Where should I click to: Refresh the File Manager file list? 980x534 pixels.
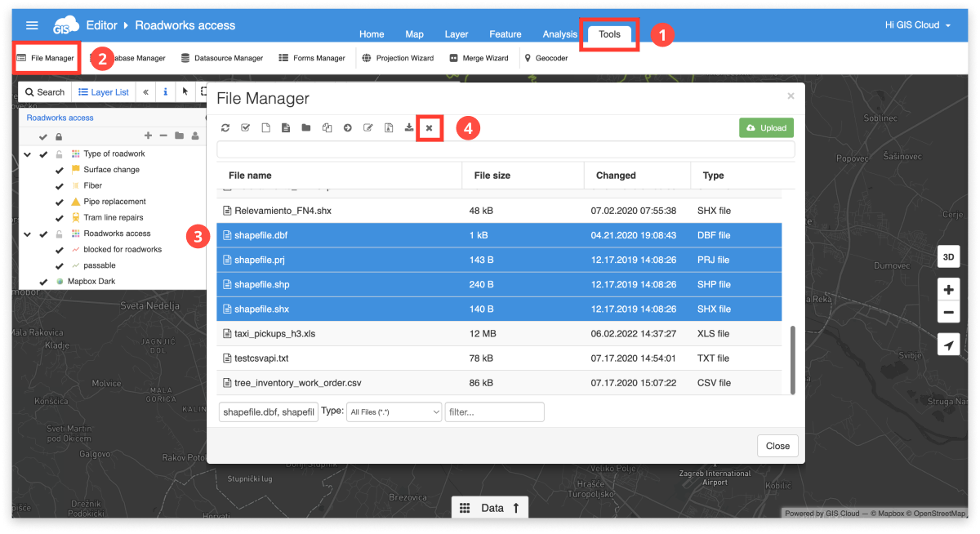coord(226,127)
